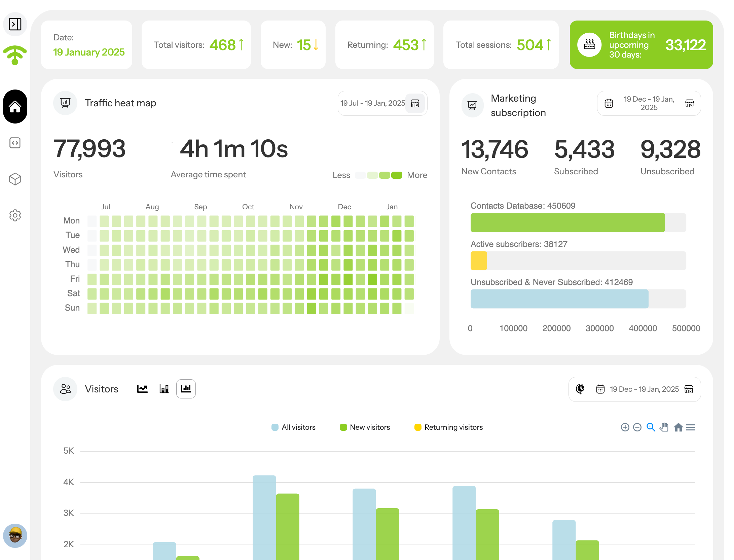Click the 5,433 Subscribed figure
Screen dimensions: 734x560
tap(584, 149)
